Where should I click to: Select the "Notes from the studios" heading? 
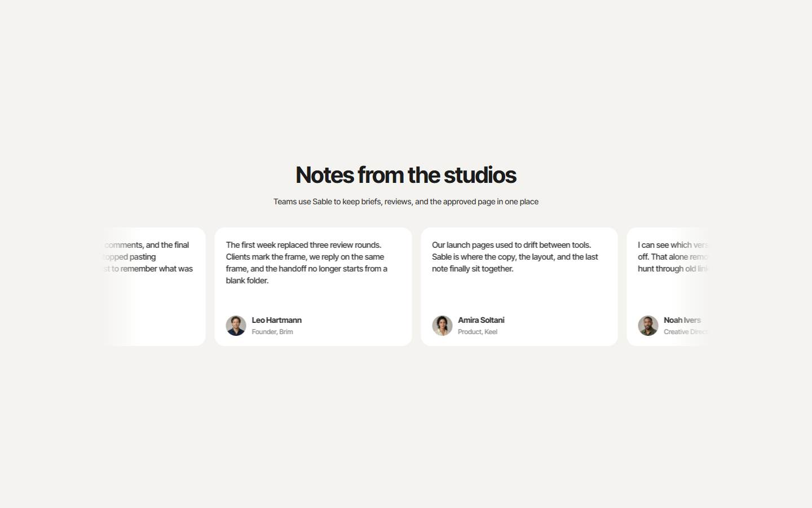(406, 175)
